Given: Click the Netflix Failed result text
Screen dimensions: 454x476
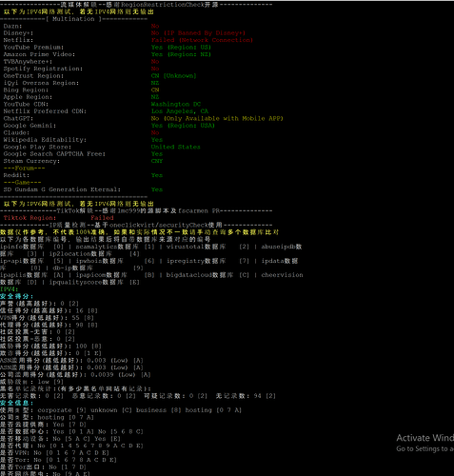Looking at the screenshot, I should point(202,40).
